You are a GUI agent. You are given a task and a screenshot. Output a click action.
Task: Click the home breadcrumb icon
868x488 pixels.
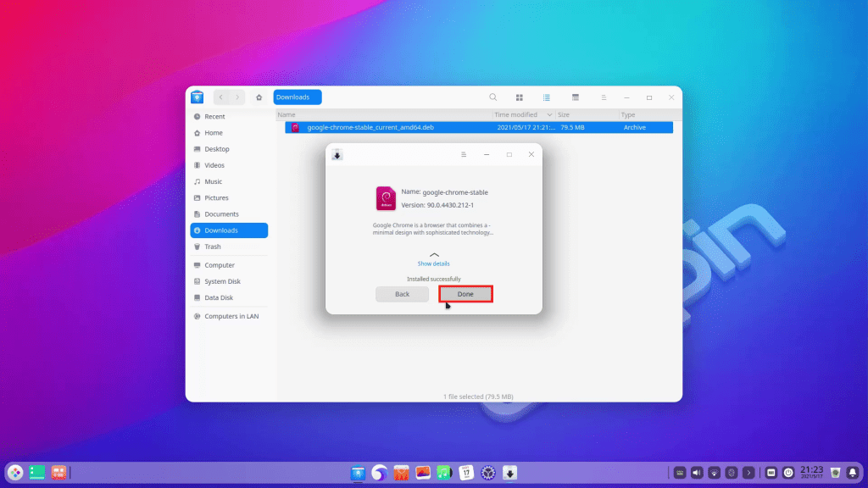tap(259, 97)
